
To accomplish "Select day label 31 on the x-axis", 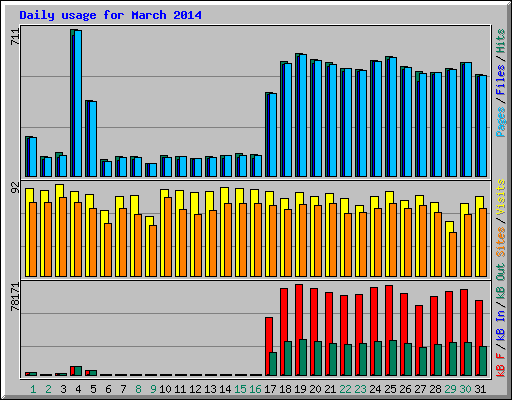I will pos(480,389).
